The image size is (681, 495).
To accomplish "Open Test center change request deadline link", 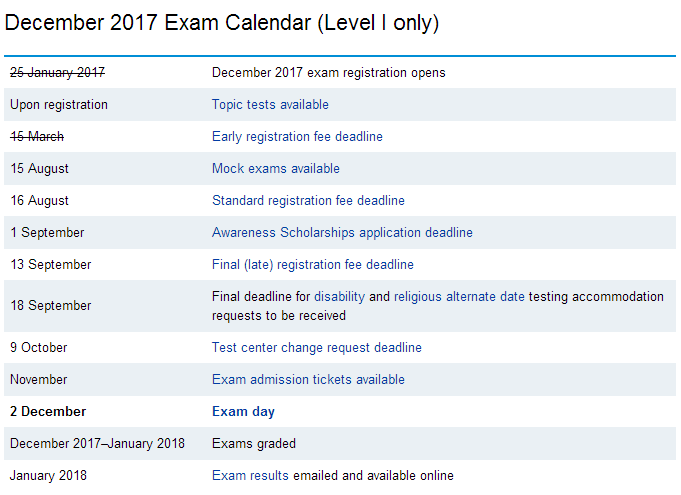I will [316, 347].
